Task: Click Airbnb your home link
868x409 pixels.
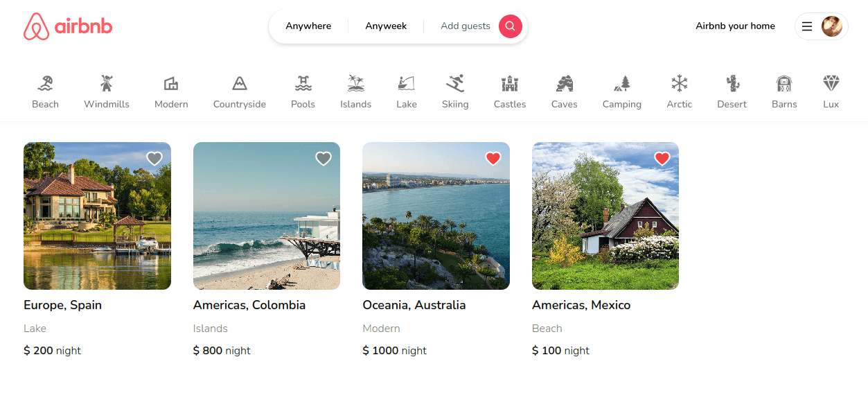Action: click(x=736, y=26)
